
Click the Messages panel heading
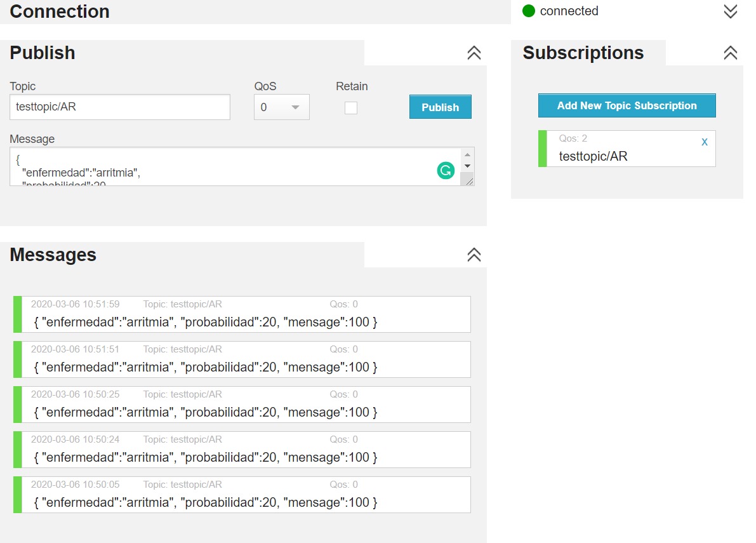click(53, 255)
